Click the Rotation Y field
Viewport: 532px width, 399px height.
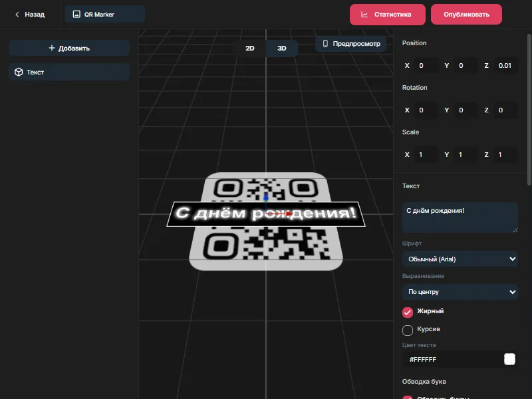point(467,110)
